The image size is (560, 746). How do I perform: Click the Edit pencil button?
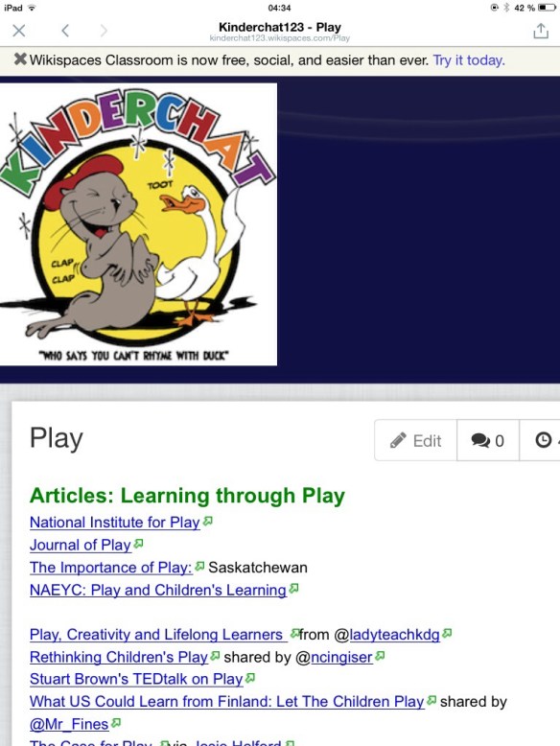tap(416, 440)
